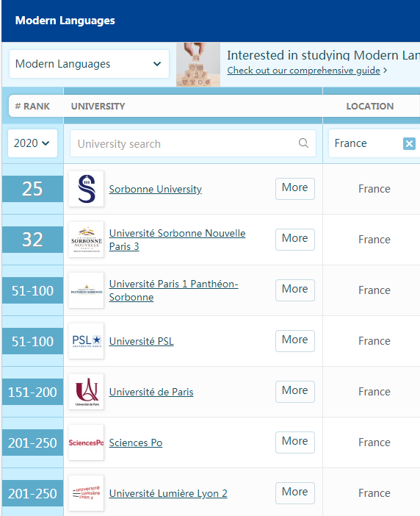
Task: Open the Université de Paris link
Action: click(151, 392)
